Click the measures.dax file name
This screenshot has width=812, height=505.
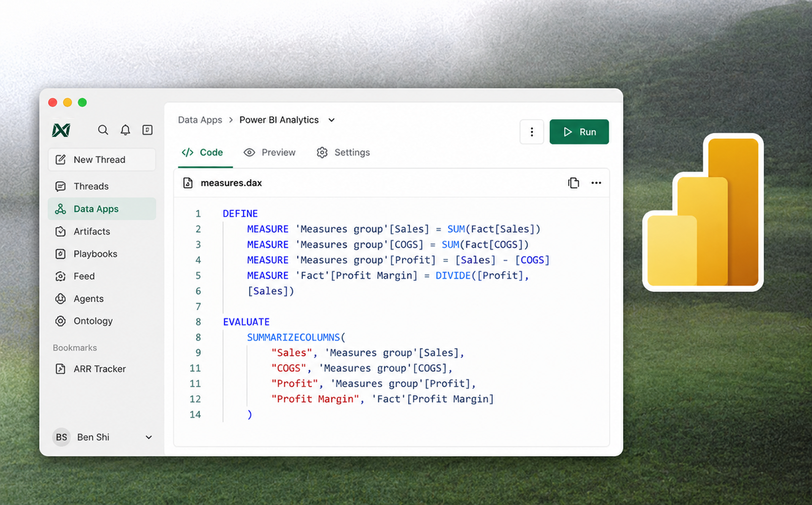[231, 183]
